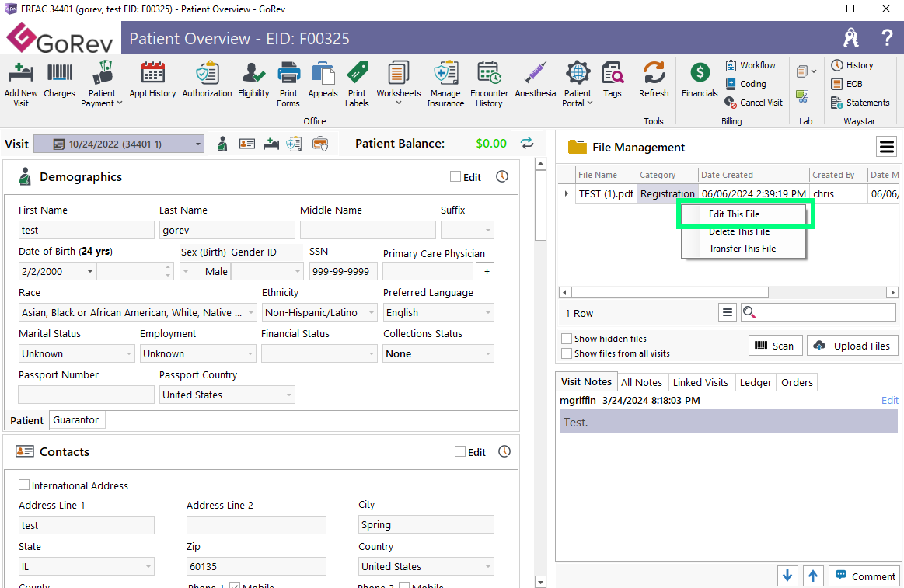Open Waystar History

coord(852,65)
